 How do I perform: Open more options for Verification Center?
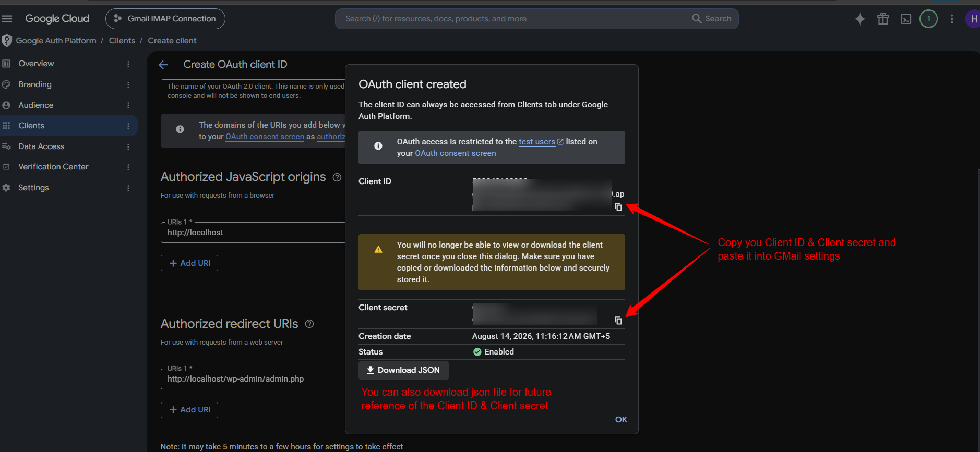tap(128, 167)
